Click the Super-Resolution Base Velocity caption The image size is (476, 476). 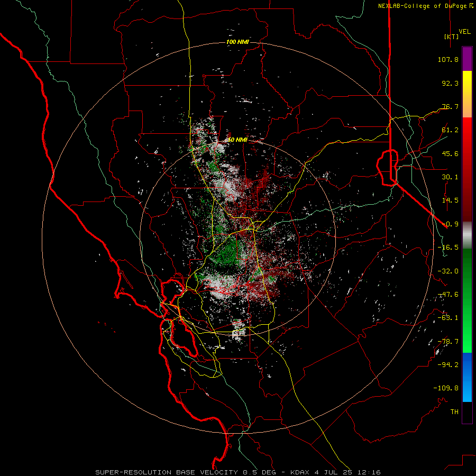[238, 472]
